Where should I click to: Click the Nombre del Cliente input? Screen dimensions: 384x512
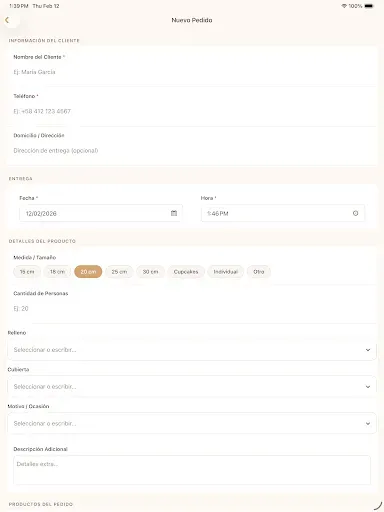click(x=193, y=72)
